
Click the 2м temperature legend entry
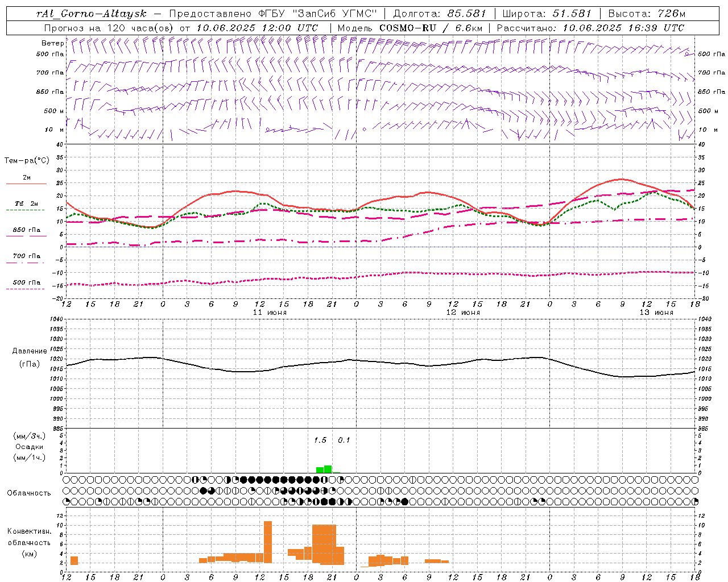tap(26, 177)
